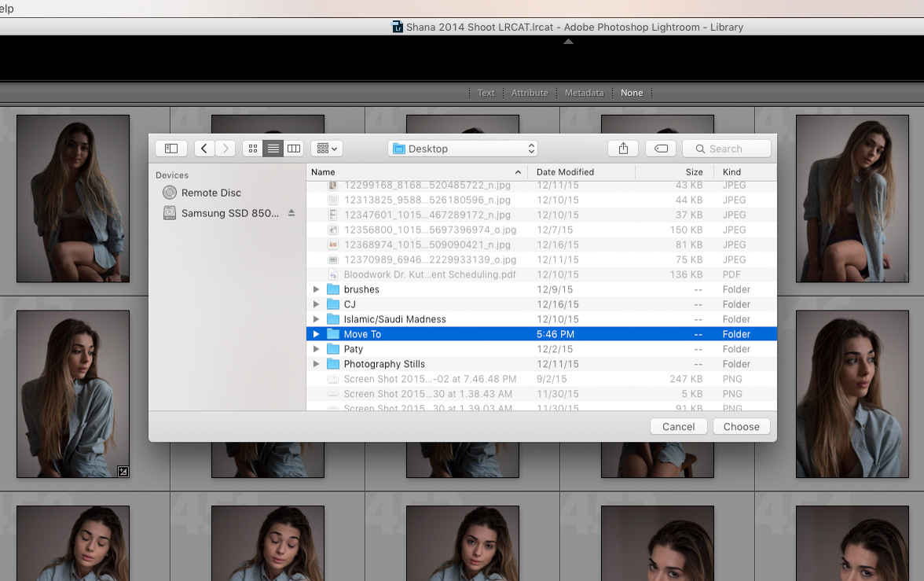Viewport: 924px width, 581px height.
Task: Expand the Move To folder
Action: point(317,333)
